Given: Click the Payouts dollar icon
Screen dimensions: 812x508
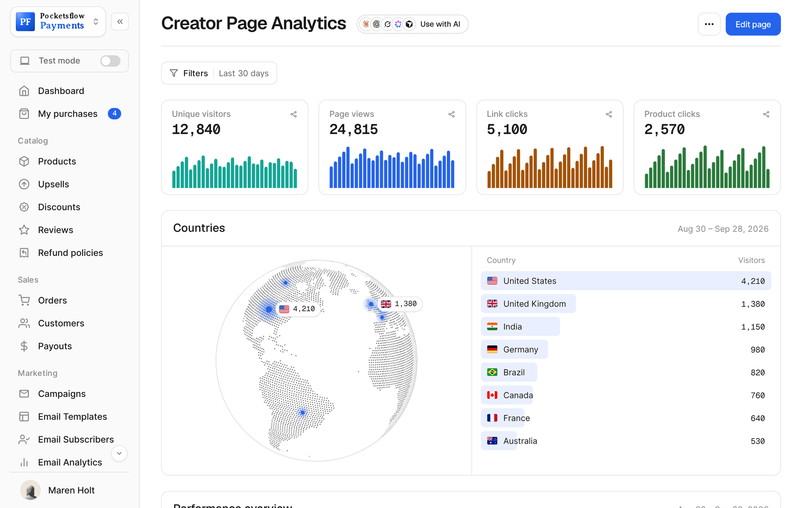Looking at the screenshot, I should (x=24, y=346).
